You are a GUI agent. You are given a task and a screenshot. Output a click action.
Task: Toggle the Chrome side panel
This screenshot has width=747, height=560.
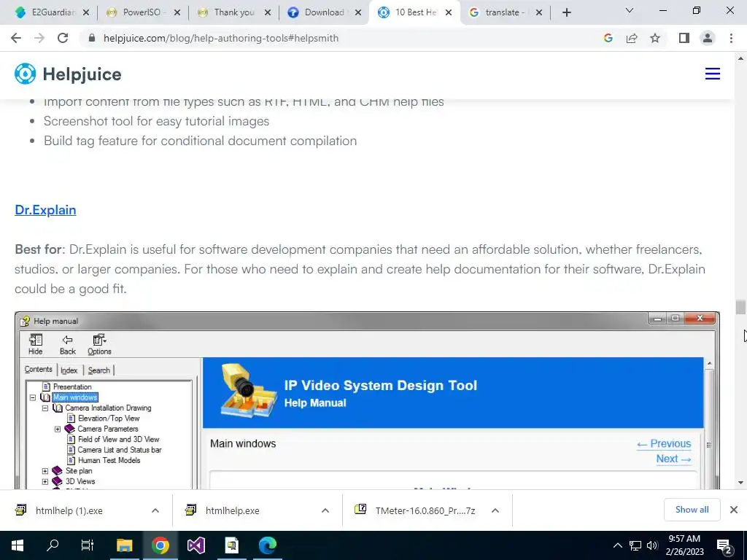684,38
